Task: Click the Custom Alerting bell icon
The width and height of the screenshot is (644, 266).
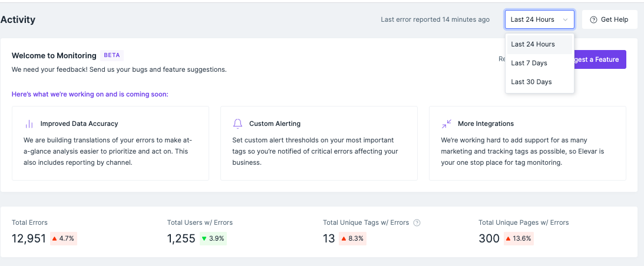Action: coord(237,124)
